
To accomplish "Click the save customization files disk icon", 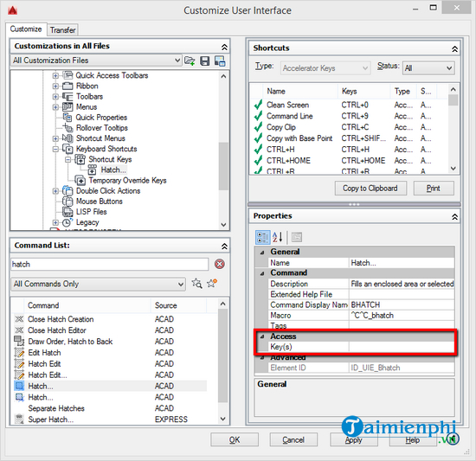I will tap(204, 61).
